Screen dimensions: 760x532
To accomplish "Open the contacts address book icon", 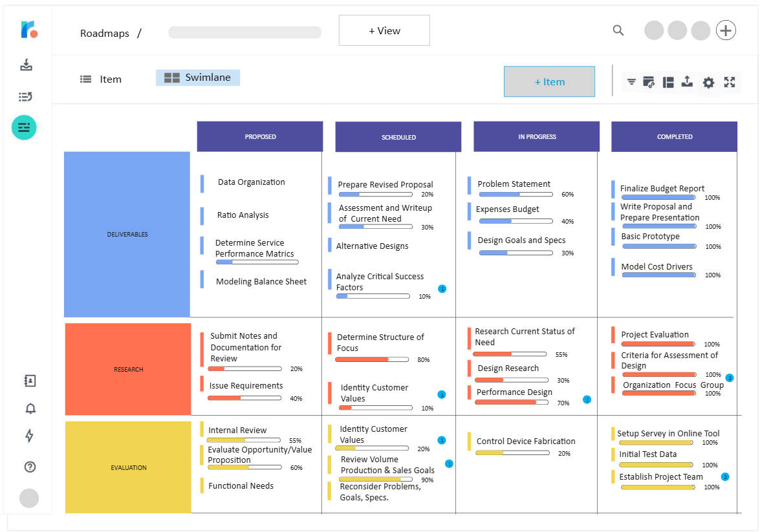I will [x=30, y=381].
